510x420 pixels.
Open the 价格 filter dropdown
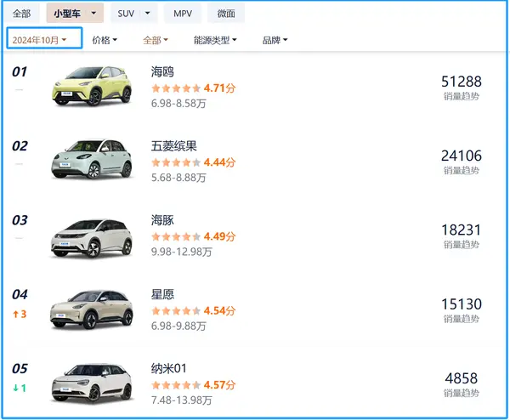(x=105, y=40)
